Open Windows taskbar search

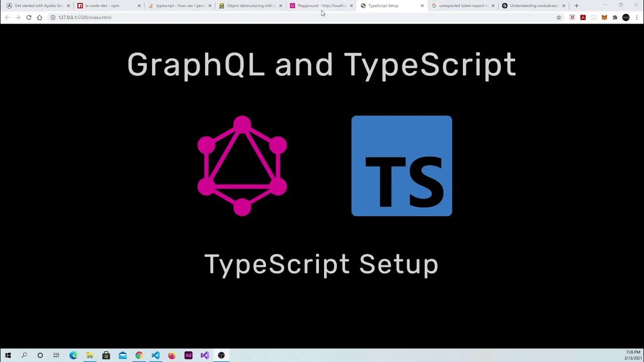pyautogui.click(x=24, y=355)
